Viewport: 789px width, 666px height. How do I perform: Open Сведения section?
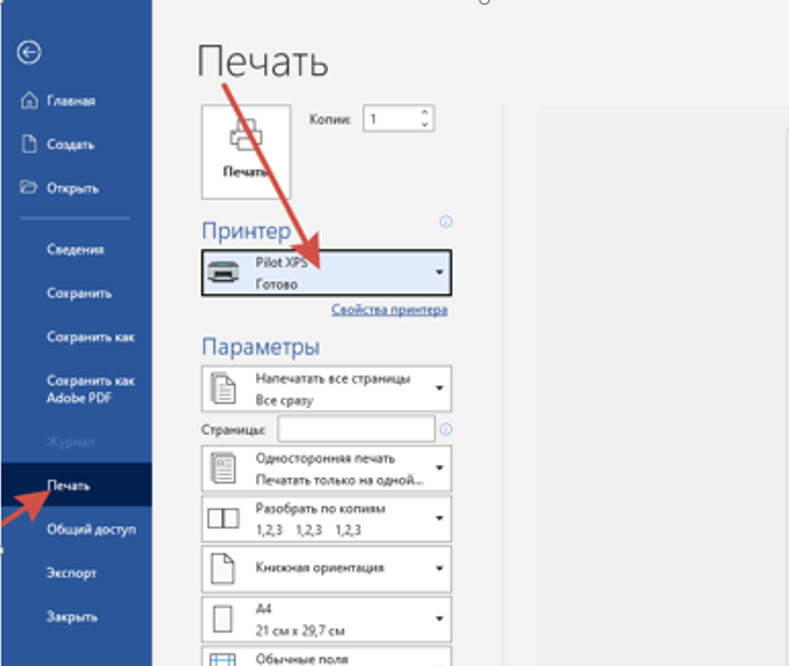click(75, 249)
